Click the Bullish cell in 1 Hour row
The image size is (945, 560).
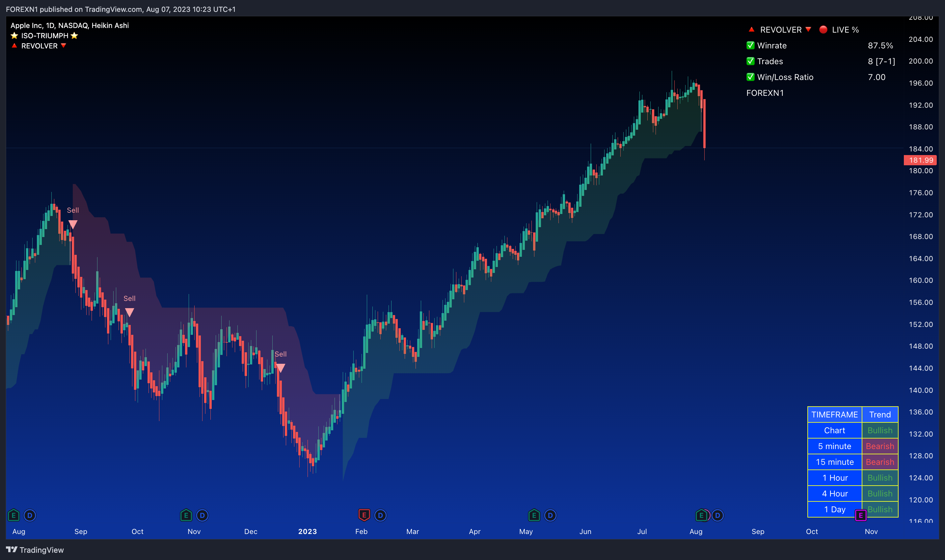(x=880, y=478)
